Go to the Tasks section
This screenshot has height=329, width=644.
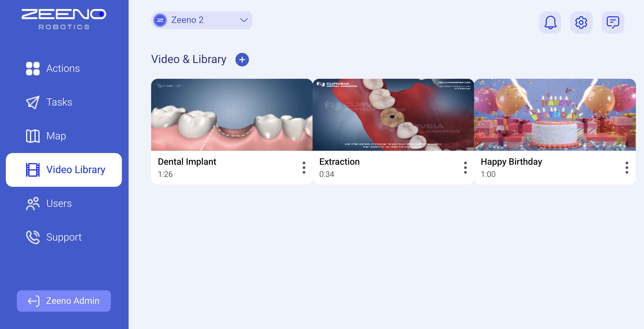pos(59,102)
